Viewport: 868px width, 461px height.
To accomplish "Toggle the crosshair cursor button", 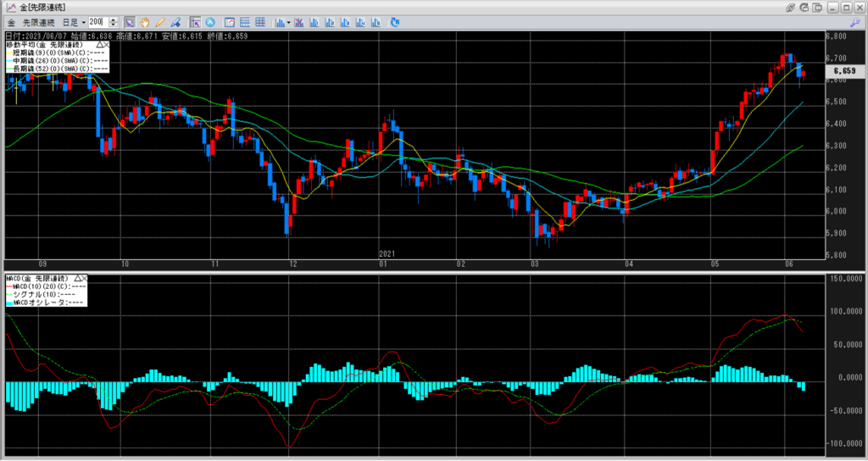I will coord(195,21).
